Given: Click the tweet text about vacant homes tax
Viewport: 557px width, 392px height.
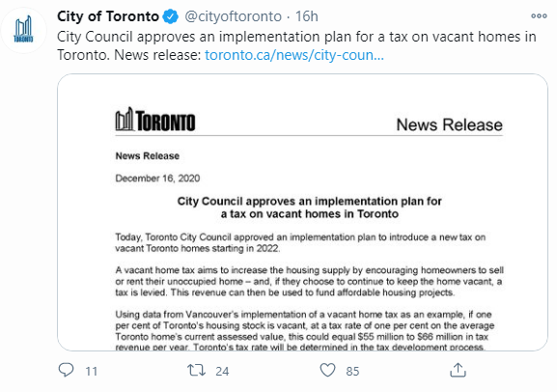Looking at the screenshot, I should (296, 45).
